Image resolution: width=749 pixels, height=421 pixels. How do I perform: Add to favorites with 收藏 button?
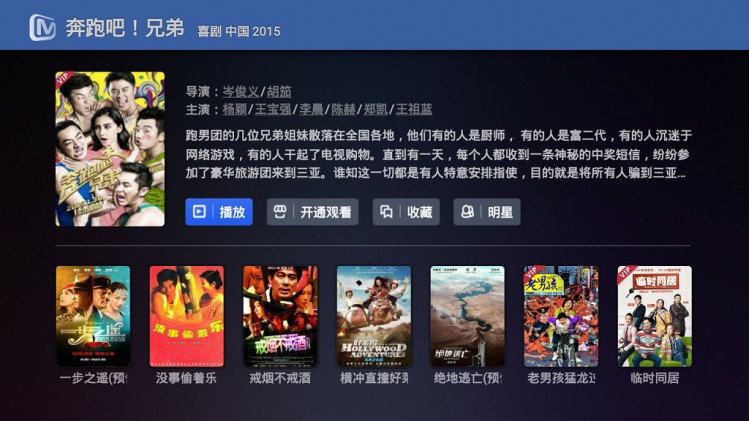pos(406,212)
